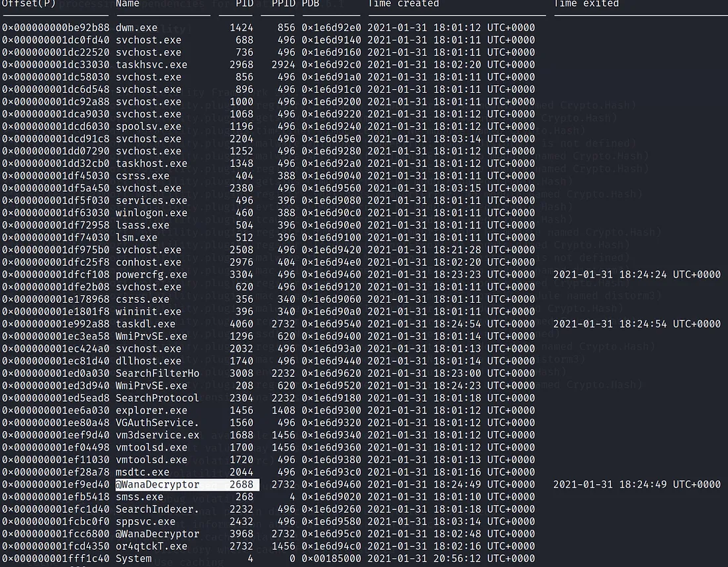This screenshot has width=728, height=567.
Task: Select the msdtc.exe process name
Action: 142,472
